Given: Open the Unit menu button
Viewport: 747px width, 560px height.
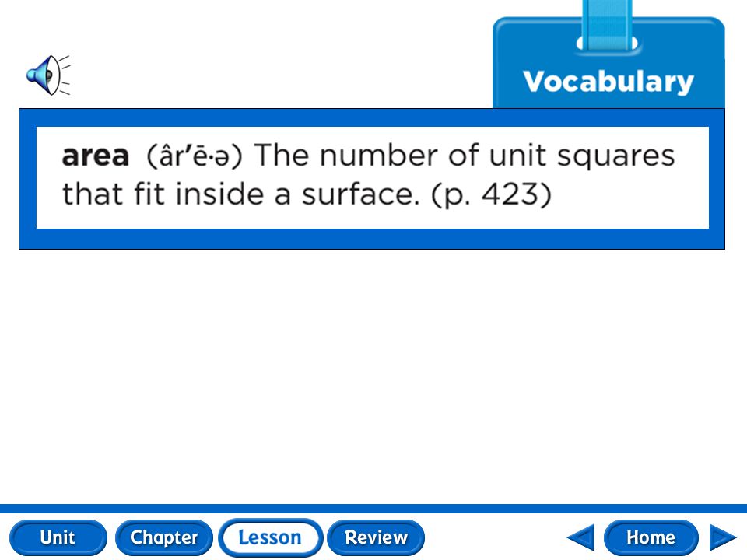Looking at the screenshot, I should pos(58,537).
